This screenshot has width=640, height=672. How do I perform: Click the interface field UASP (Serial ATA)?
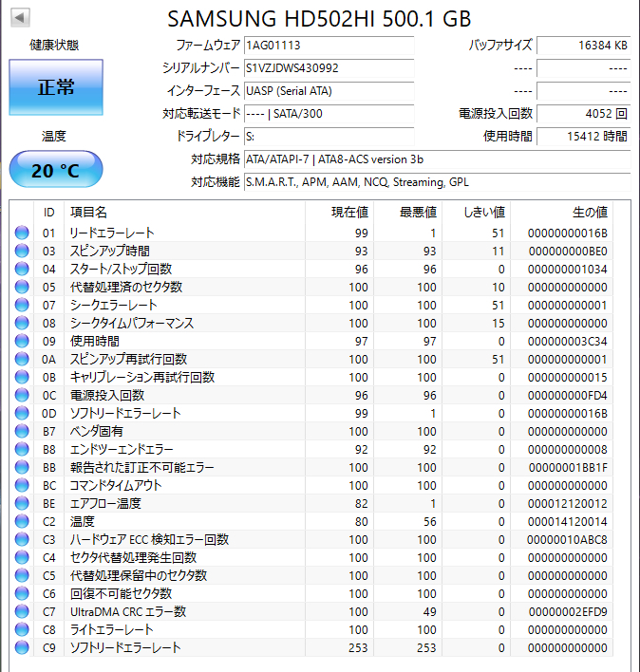tap(329, 91)
